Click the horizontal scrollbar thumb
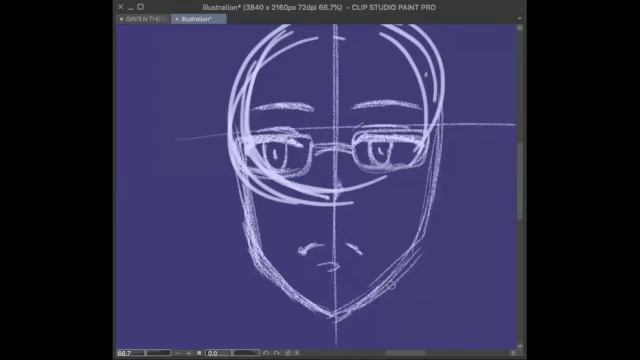This screenshot has width=640, height=360. tap(406, 353)
